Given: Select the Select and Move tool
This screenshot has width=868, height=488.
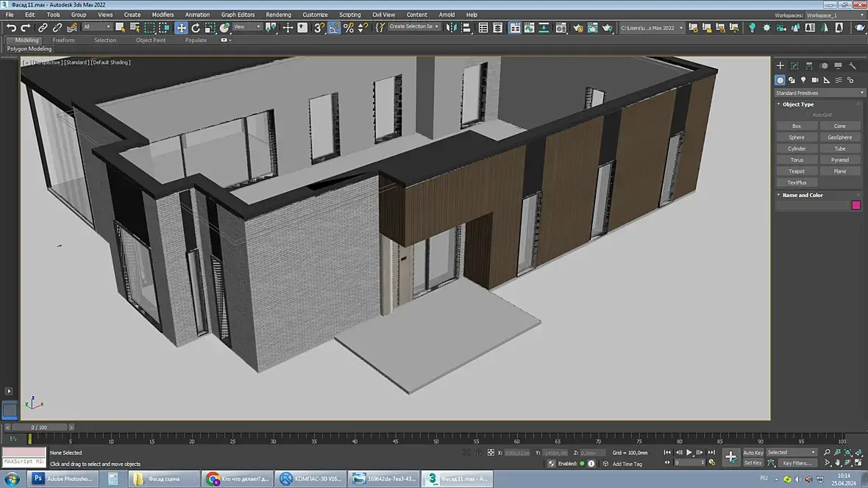Looking at the screenshot, I should point(181,28).
